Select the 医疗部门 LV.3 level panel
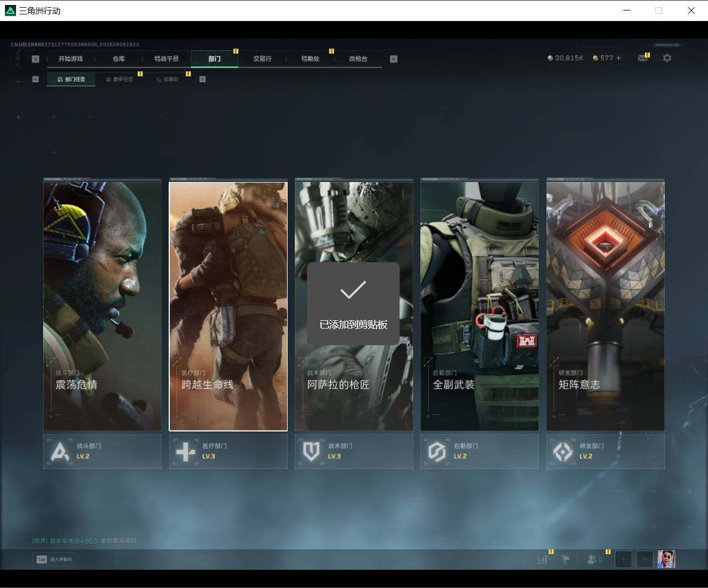This screenshot has height=588, width=708. [228, 451]
